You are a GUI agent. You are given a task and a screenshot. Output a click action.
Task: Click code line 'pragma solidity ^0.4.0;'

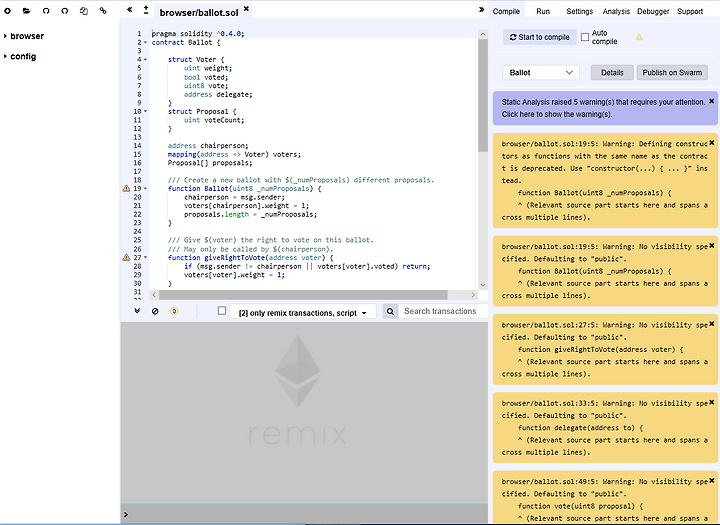pyautogui.click(x=198, y=34)
